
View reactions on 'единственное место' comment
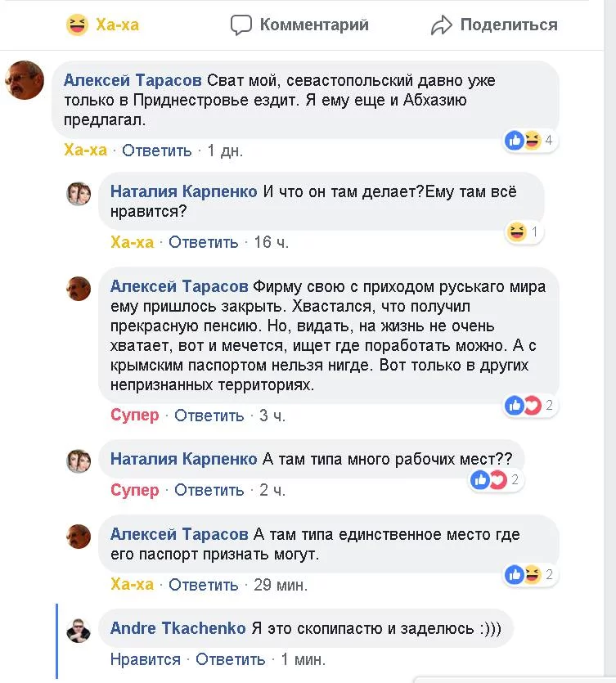530,574
